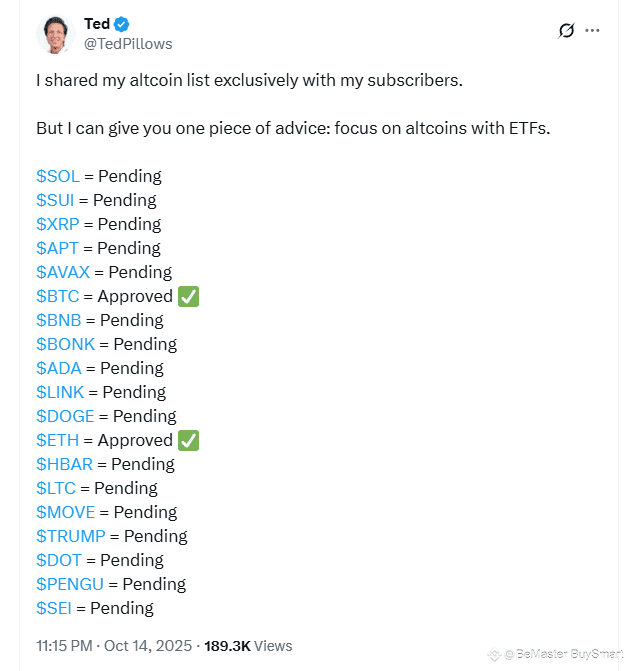Click the green checkmark next to BTC
This screenshot has height=671, width=631.
pos(188,296)
